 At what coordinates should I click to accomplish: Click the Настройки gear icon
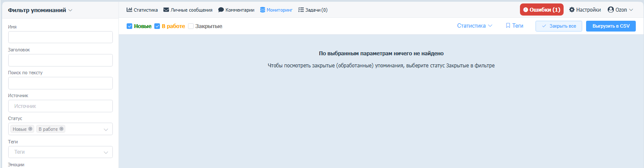(572, 10)
